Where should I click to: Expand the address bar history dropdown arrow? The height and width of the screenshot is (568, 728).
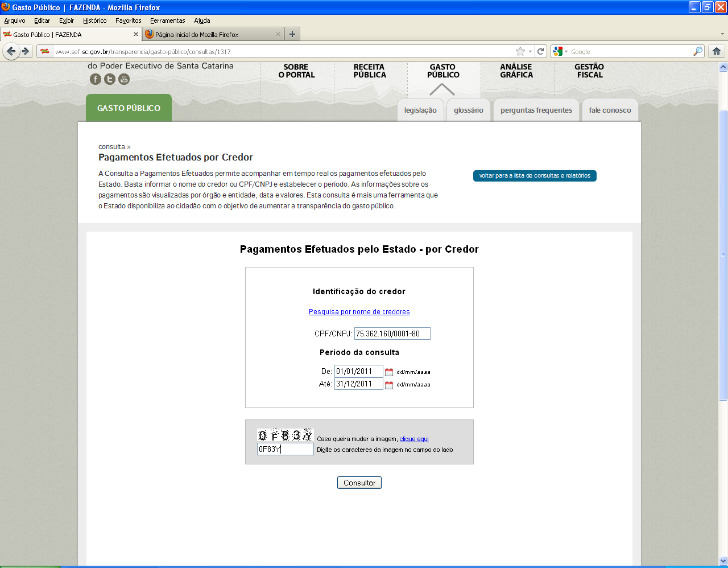click(531, 51)
